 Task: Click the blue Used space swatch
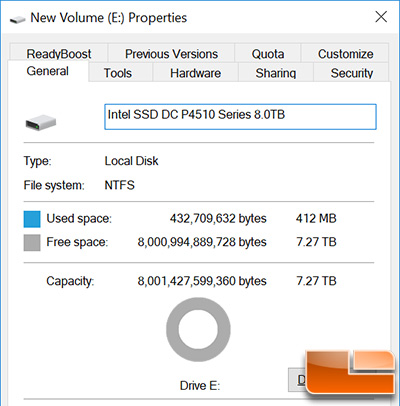32,219
